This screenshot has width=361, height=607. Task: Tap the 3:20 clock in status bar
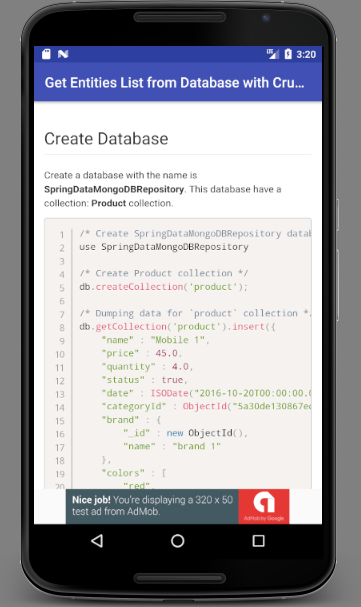click(306, 54)
